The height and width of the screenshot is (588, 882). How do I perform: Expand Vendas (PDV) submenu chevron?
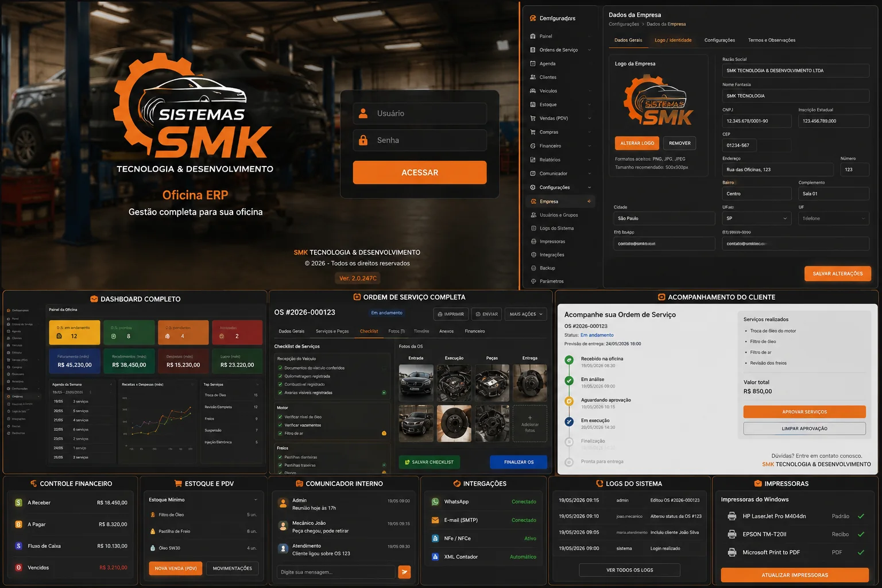(x=590, y=118)
